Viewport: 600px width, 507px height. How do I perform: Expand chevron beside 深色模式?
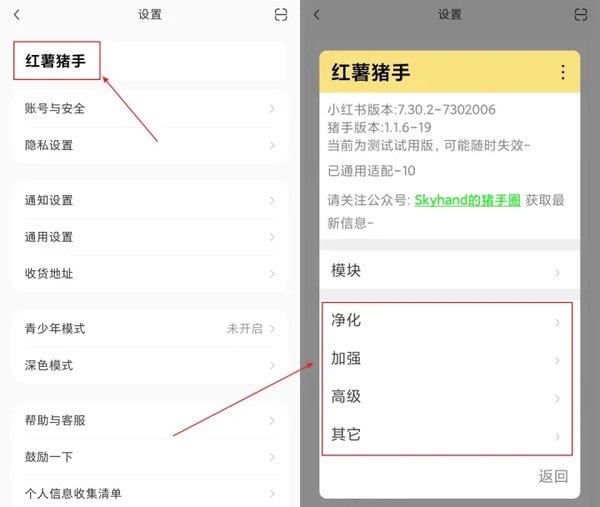pos(272,365)
